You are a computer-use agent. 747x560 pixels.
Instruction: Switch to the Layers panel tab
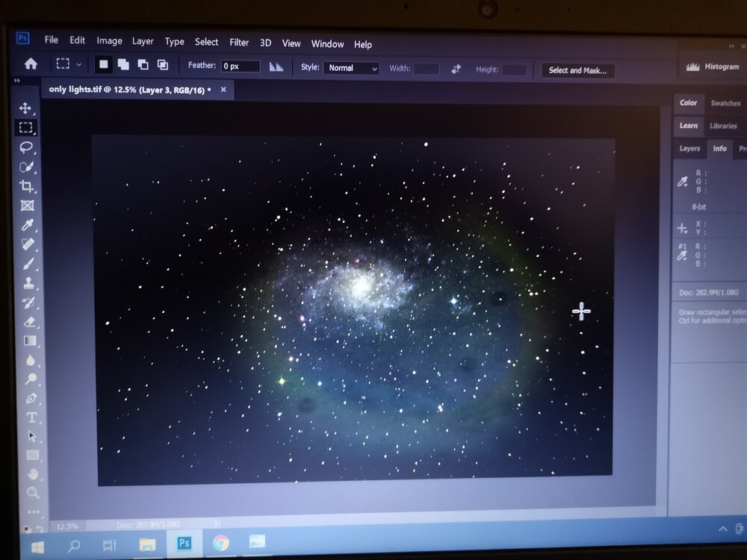click(689, 149)
